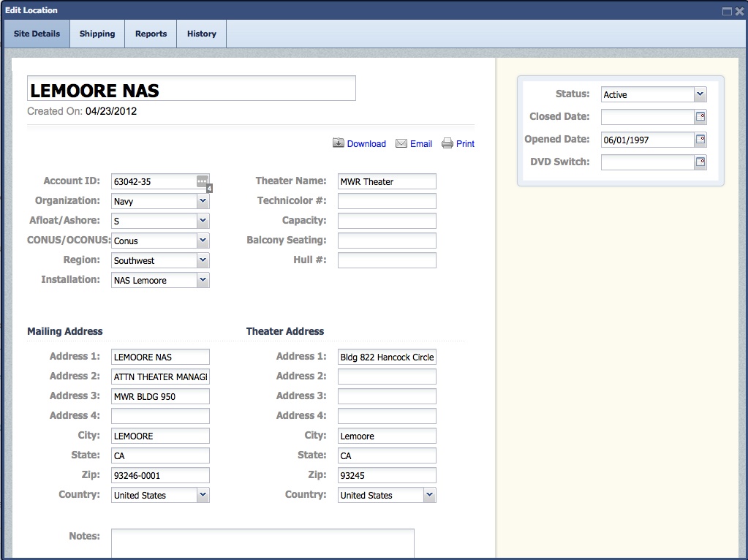This screenshot has height=560, width=748.
Task: Expand the Theater Address Country dropdown
Action: [429, 495]
